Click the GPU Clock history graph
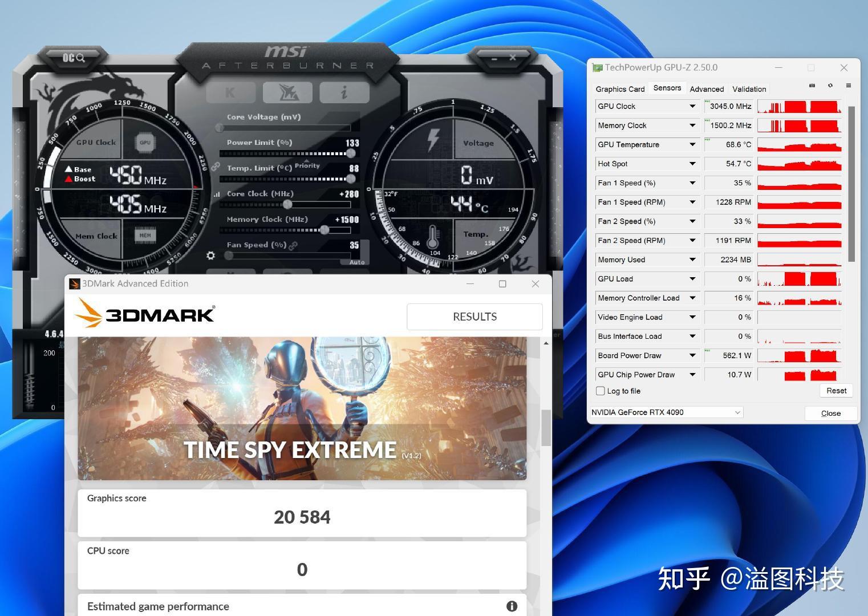This screenshot has width=868, height=616. (800, 107)
